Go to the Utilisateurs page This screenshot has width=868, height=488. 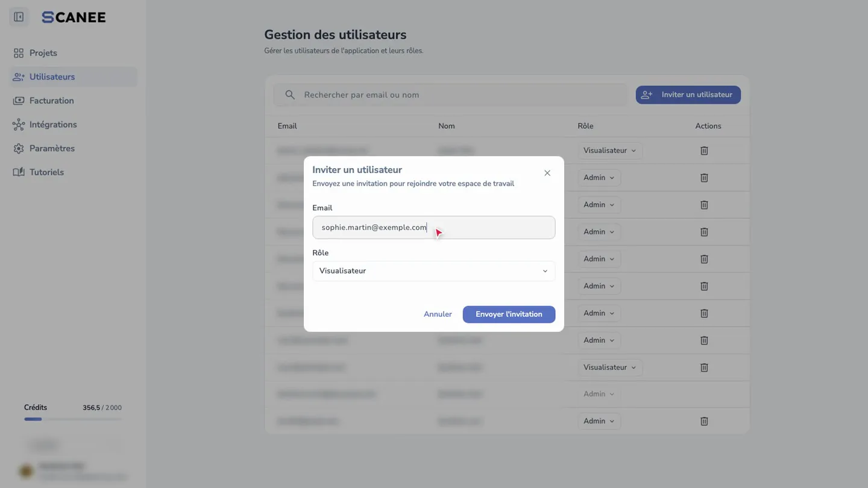coord(73,77)
